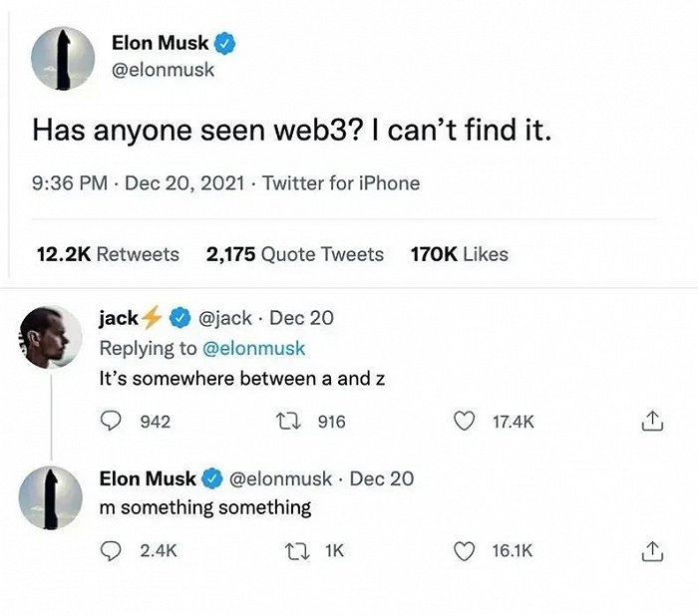The image size is (698, 616).
Task: Share the 'm something something' reply
Action: click(x=650, y=550)
